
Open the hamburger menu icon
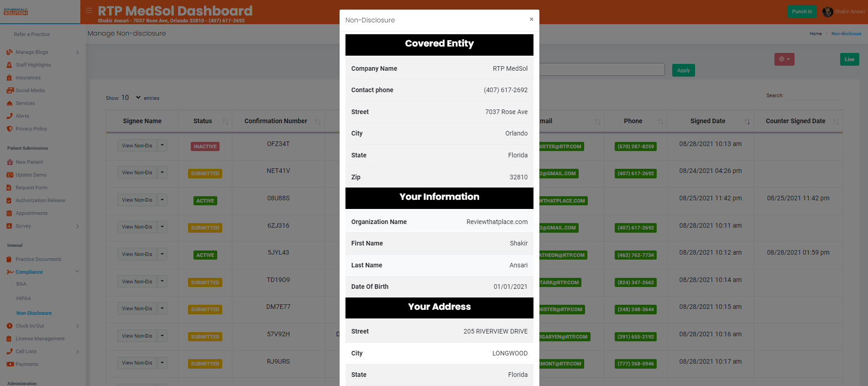(x=89, y=10)
